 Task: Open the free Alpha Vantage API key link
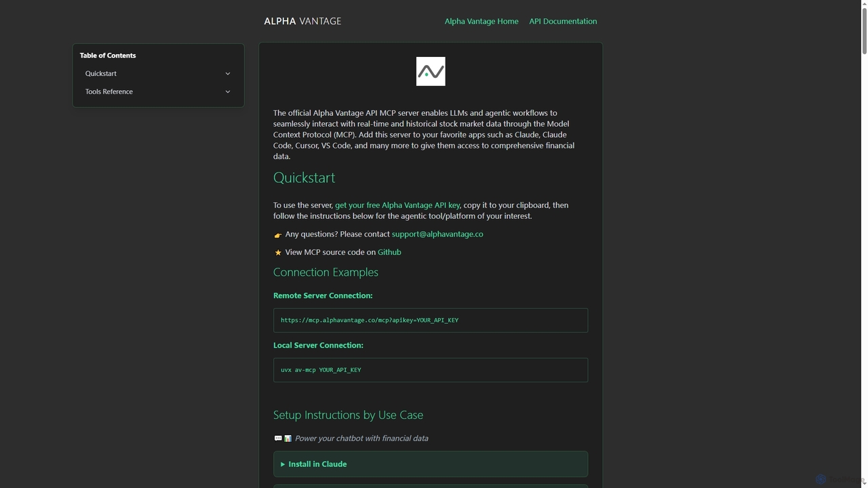pos(397,205)
